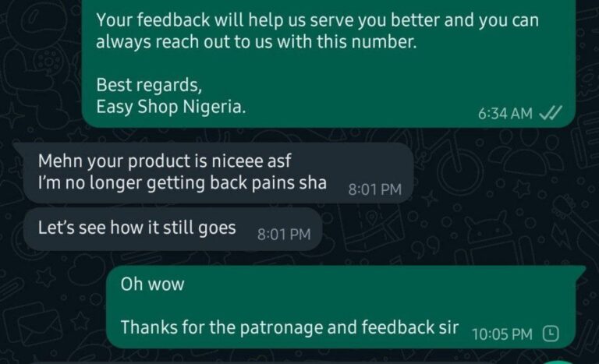This screenshot has width=599, height=364.
Task: Click the tail of the 'Mehn your product' bubble
Action: (x=18, y=148)
